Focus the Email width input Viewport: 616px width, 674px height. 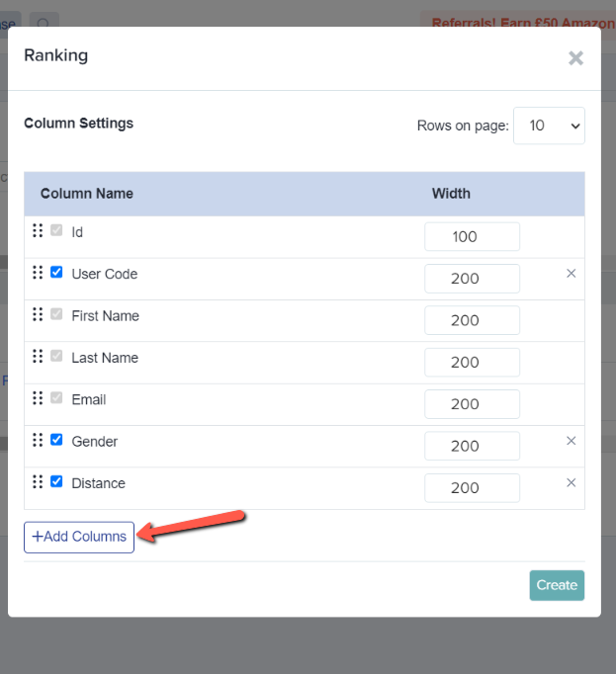(x=472, y=404)
